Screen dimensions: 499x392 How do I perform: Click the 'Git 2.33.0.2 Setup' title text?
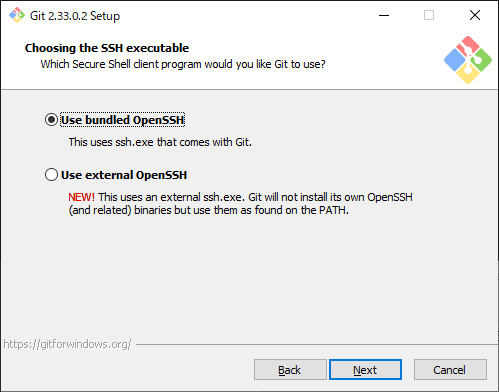coord(75,16)
